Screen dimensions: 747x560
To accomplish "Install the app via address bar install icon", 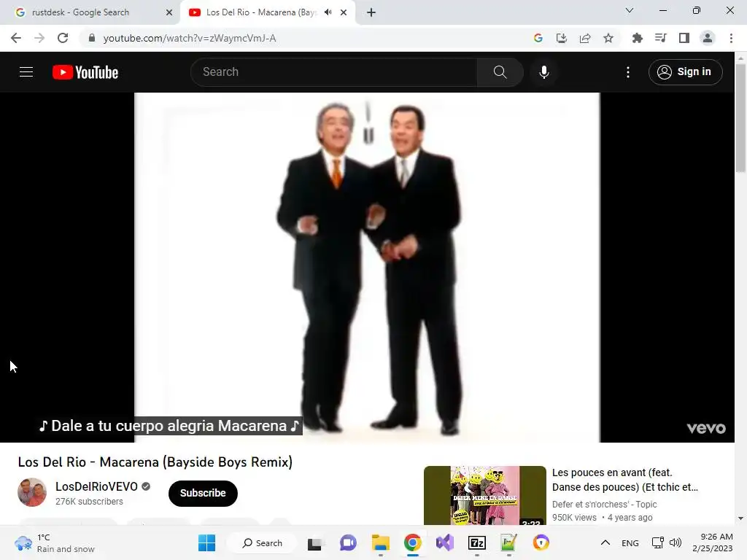I will pos(562,38).
